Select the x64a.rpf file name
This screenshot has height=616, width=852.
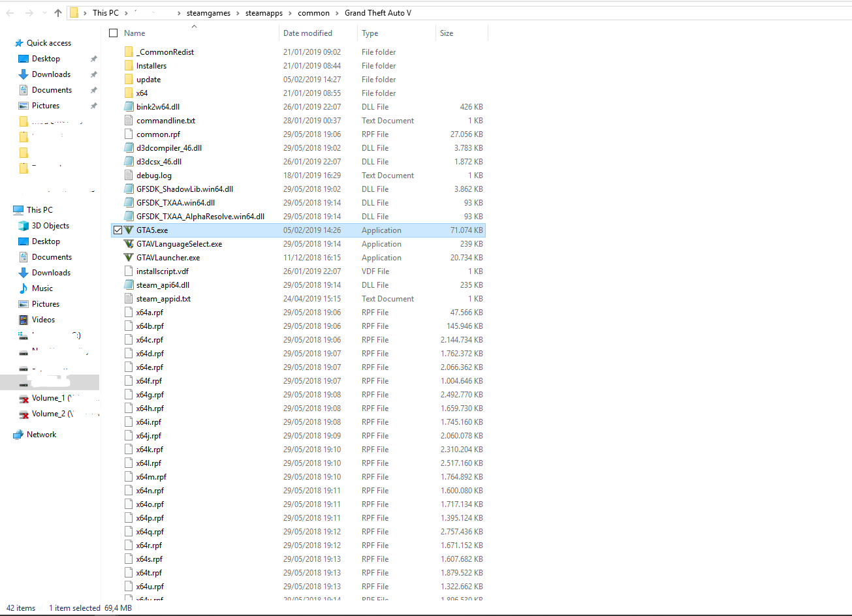pyautogui.click(x=150, y=313)
